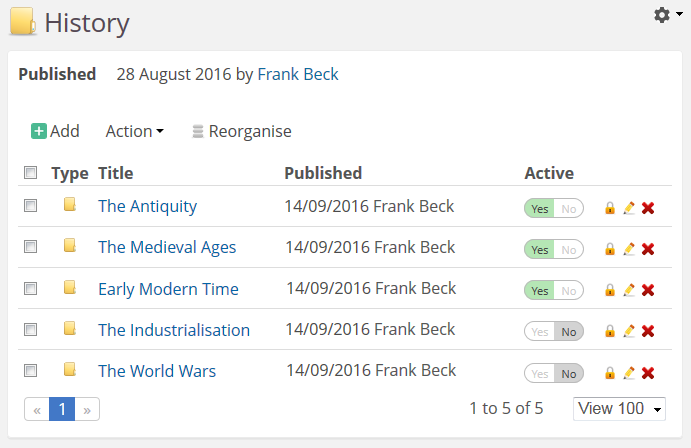Enable Active switch for The World Wars
691x448 pixels.
[x=554, y=373]
